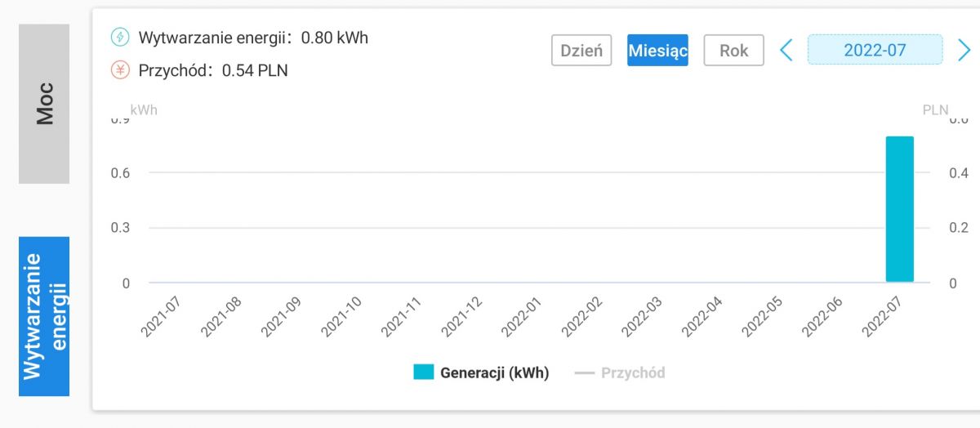The height and width of the screenshot is (428, 980).
Task: Select the Miesiąc view button
Action: point(657,51)
